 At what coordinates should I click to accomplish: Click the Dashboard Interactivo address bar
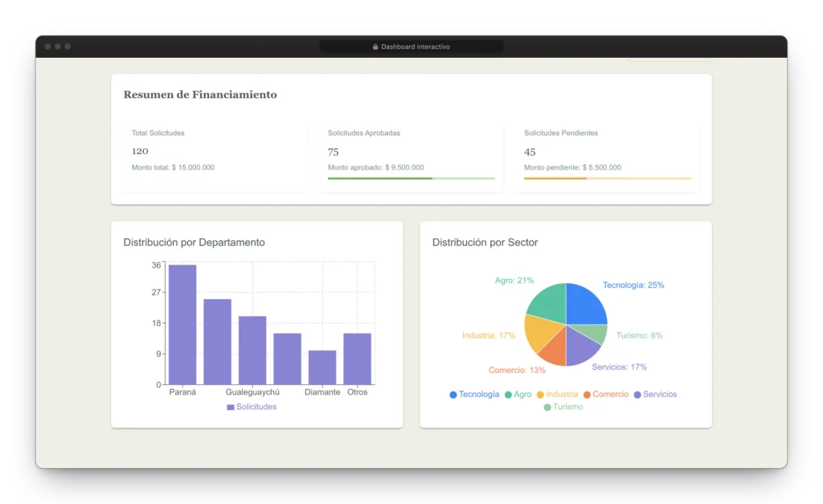[411, 47]
